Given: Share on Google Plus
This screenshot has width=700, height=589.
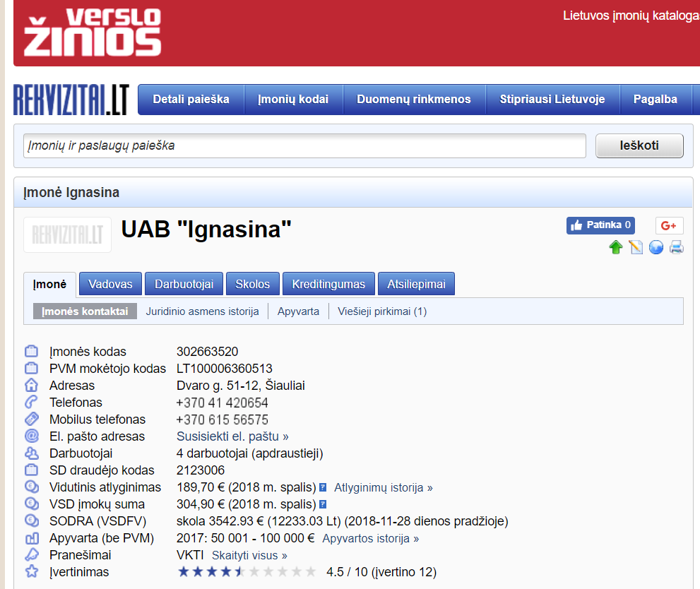Looking at the screenshot, I should click(669, 225).
